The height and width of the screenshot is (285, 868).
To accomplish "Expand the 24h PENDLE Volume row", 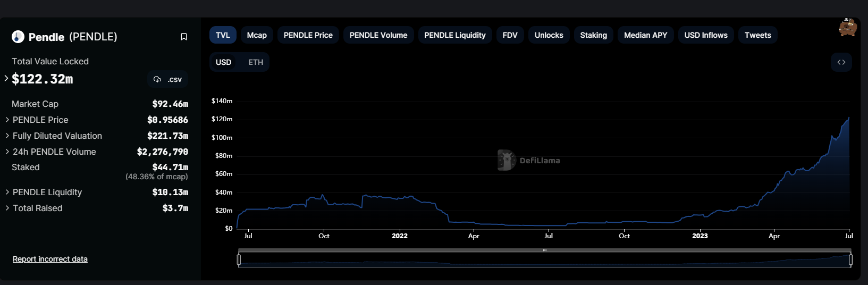I will click(x=7, y=152).
